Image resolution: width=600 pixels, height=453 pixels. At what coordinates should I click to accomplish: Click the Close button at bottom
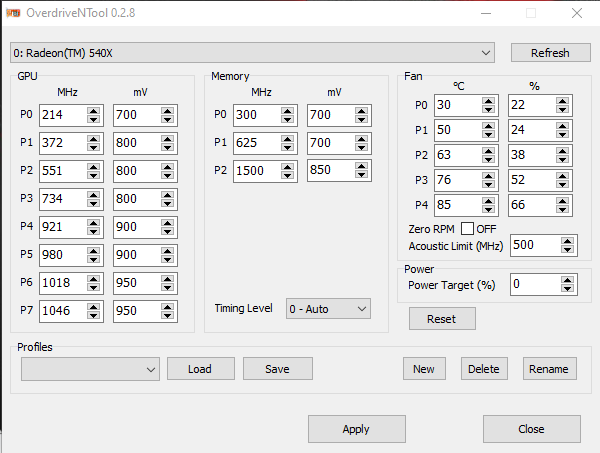tap(532, 429)
